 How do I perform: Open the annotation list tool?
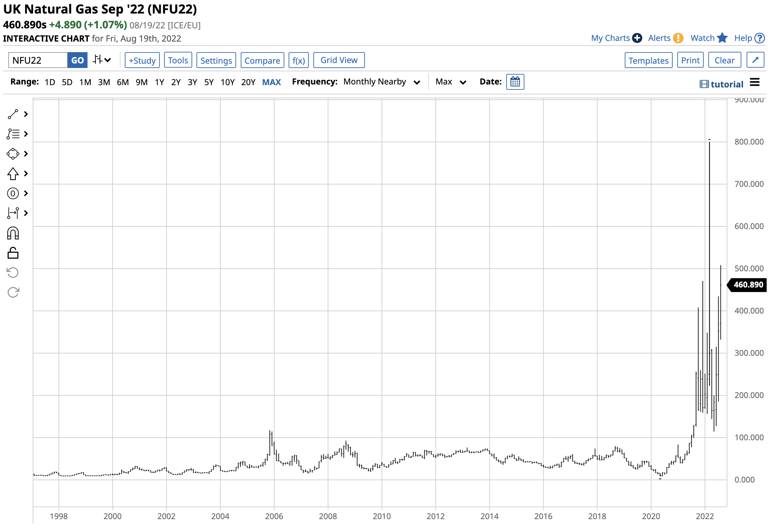click(13, 135)
